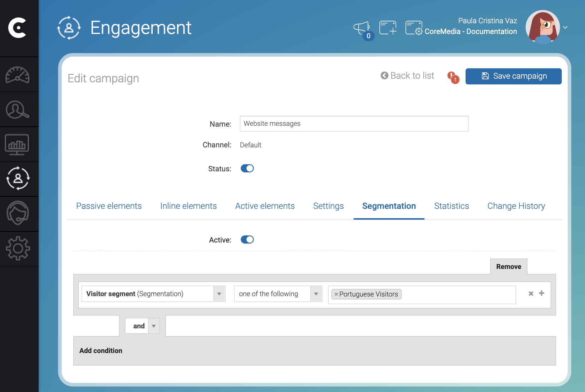The height and width of the screenshot is (392, 585).
Task: Open the support agent headset sidebar icon
Action: pyautogui.click(x=18, y=213)
